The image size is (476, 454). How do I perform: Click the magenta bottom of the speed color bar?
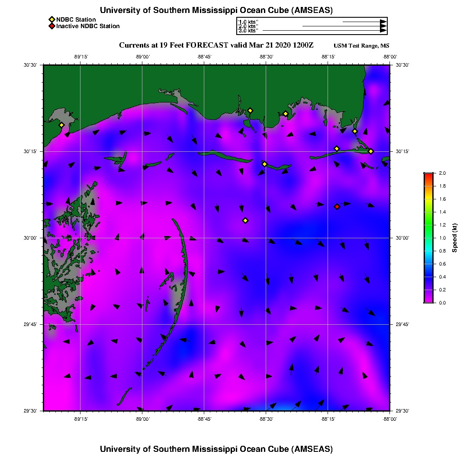[x=428, y=301]
